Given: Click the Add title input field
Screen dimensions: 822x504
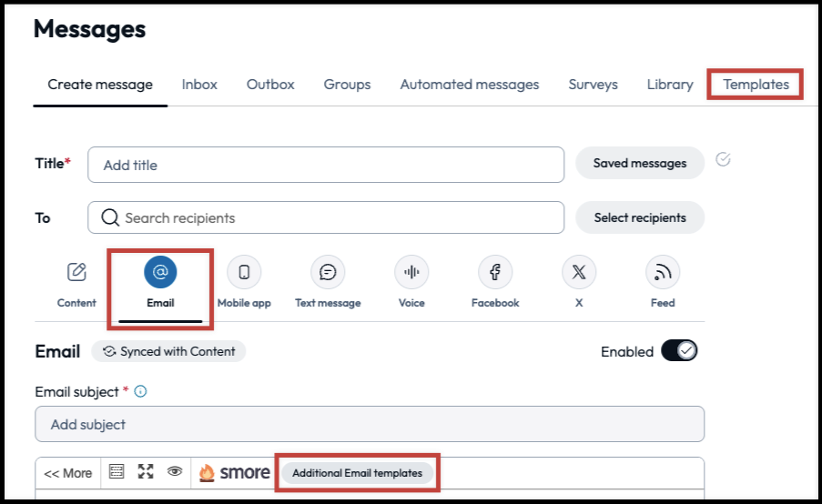Looking at the screenshot, I should tap(326, 165).
